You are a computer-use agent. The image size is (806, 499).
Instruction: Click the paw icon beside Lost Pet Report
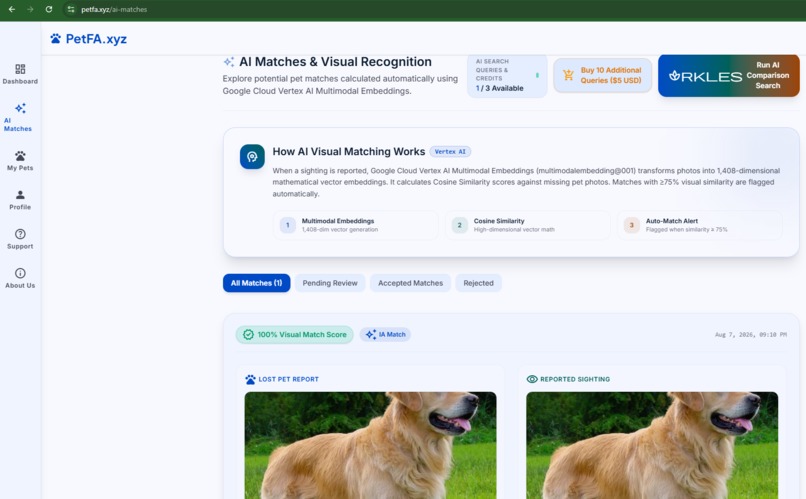250,379
